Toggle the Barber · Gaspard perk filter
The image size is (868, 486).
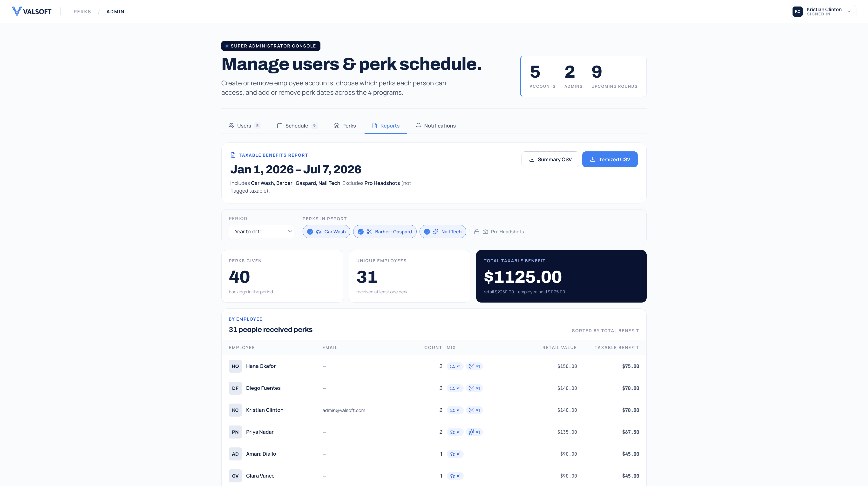coord(385,232)
